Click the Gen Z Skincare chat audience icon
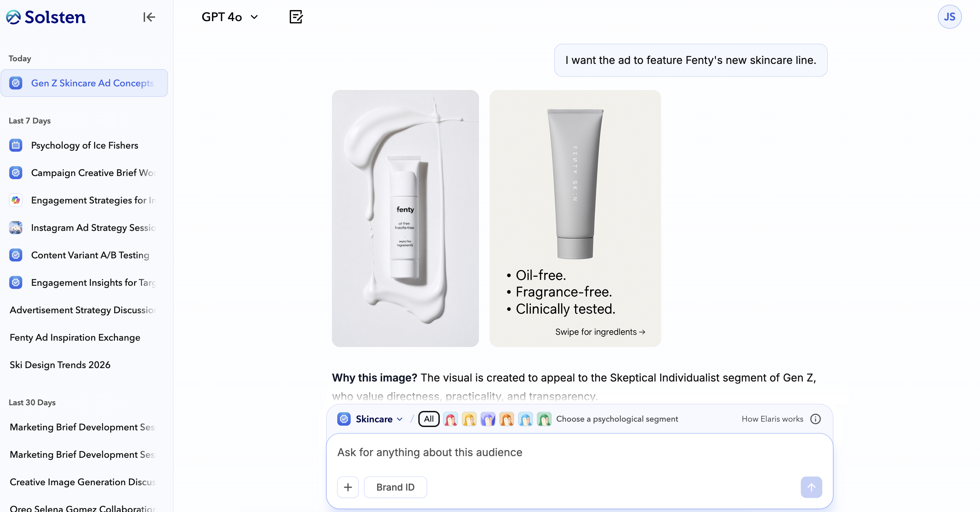980x512 pixels. 16,83
